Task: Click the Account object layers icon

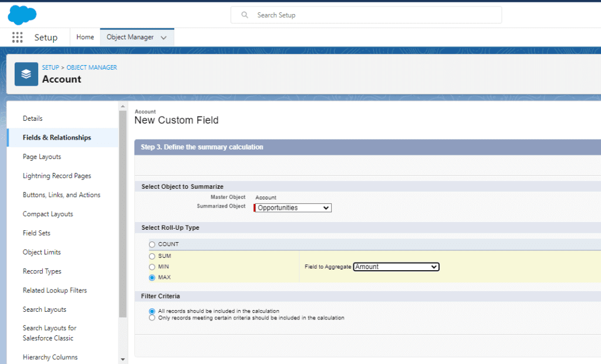Action: [x=26, y=74]
